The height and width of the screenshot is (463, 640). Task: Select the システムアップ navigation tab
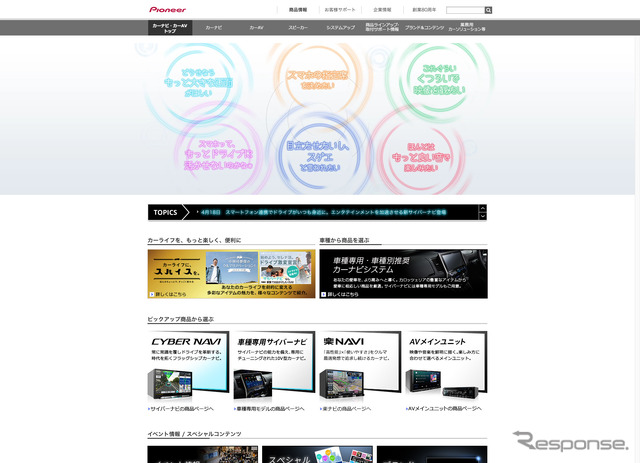[x=340, y=28]
